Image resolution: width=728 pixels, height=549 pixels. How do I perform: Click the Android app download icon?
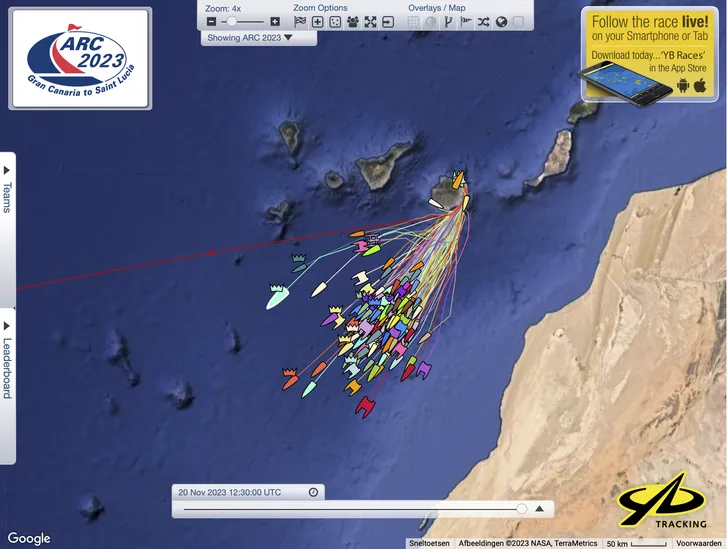pos(683,85)
